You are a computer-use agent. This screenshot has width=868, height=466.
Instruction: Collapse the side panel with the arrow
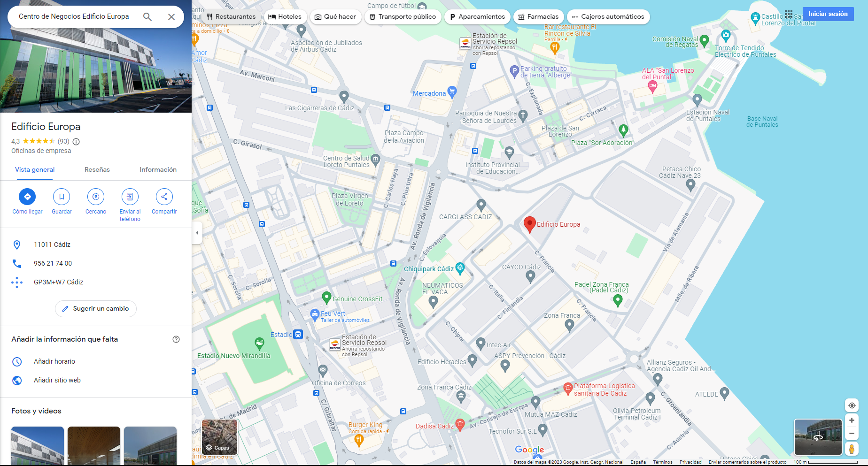[x=197, y=233]
